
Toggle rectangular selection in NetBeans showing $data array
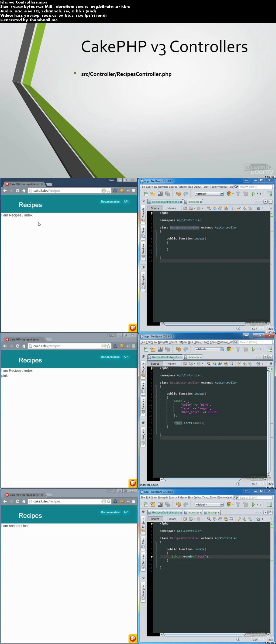pyautogui.click(x=231, y=364)
